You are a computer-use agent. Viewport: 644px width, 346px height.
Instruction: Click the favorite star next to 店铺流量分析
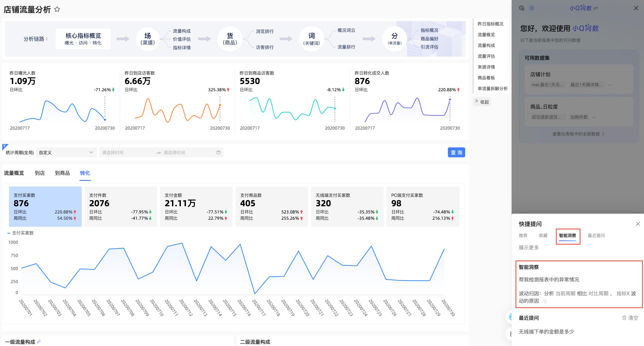(57, 9)
